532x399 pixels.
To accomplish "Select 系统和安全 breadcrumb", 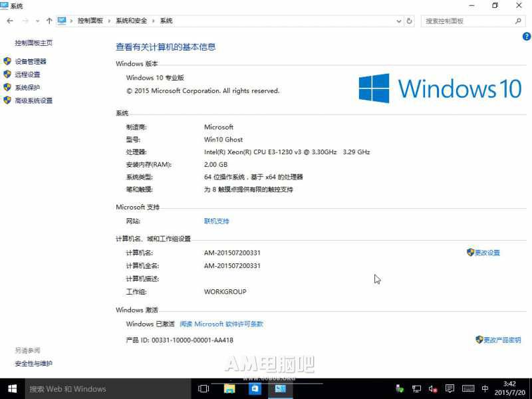I will click(x=131, y=21).
